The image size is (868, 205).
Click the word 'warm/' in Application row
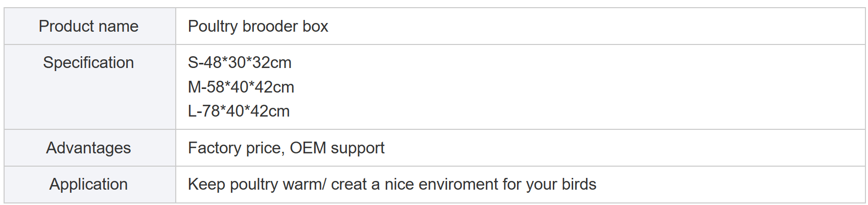[x=304, y=185]
